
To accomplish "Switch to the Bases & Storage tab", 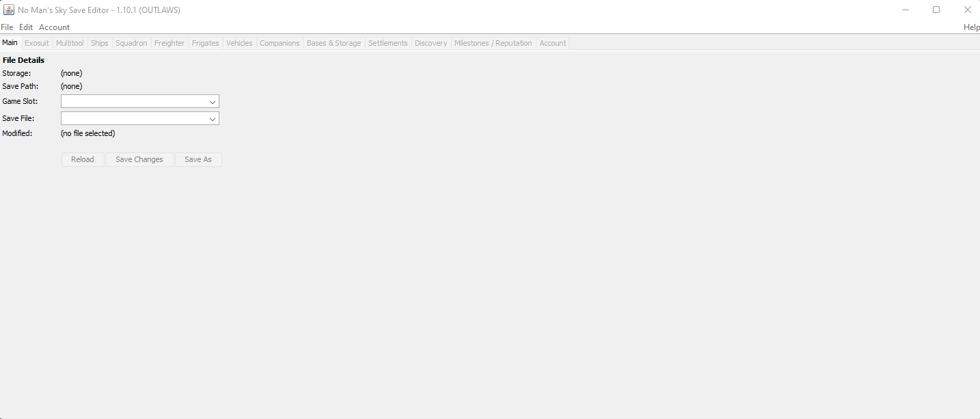I will (x=334, y=43).
